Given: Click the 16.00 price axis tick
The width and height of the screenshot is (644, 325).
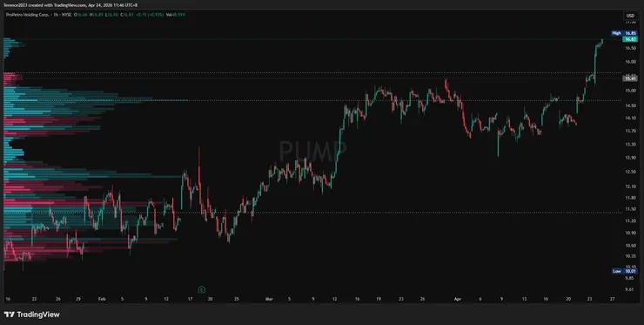Looking at the screenshot, I should pyautogui.click(x=630, y=61).
